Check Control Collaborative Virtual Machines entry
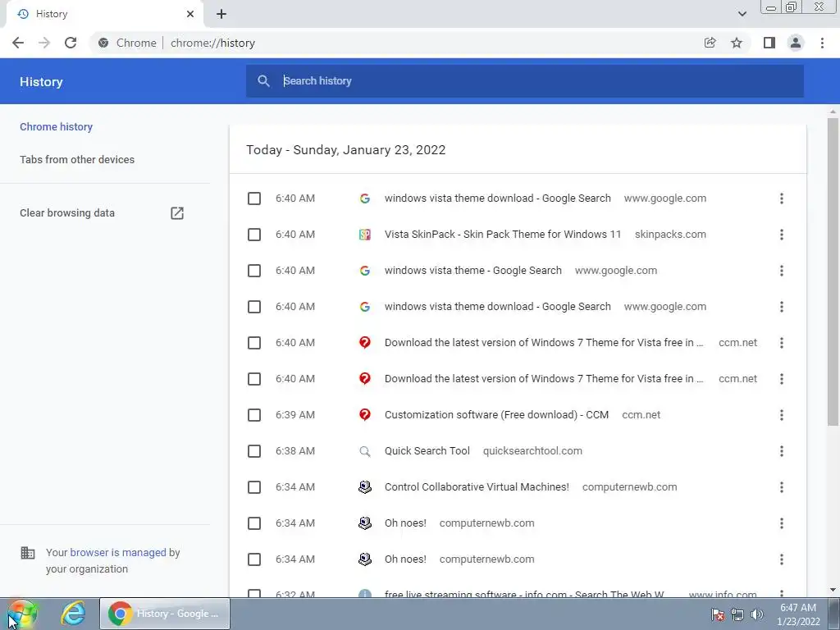Image resolution: width=840 pixels, height=630 pixels. (x=254, y=487)
